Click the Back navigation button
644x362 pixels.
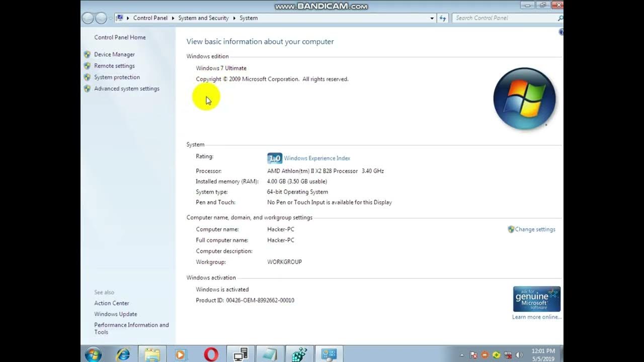pos(88,18)
